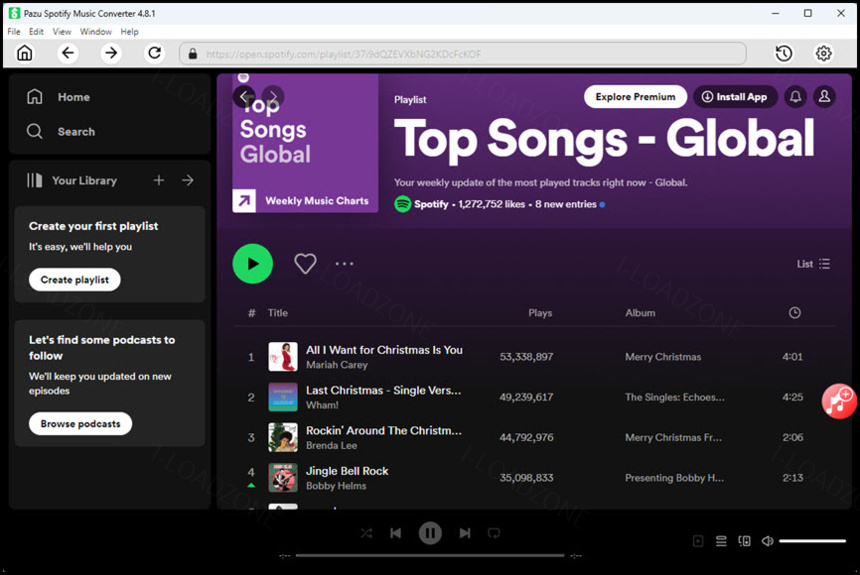Click the Spotify back chevron over the cover
Screen dimensions: 860x575
click(245, 97)
